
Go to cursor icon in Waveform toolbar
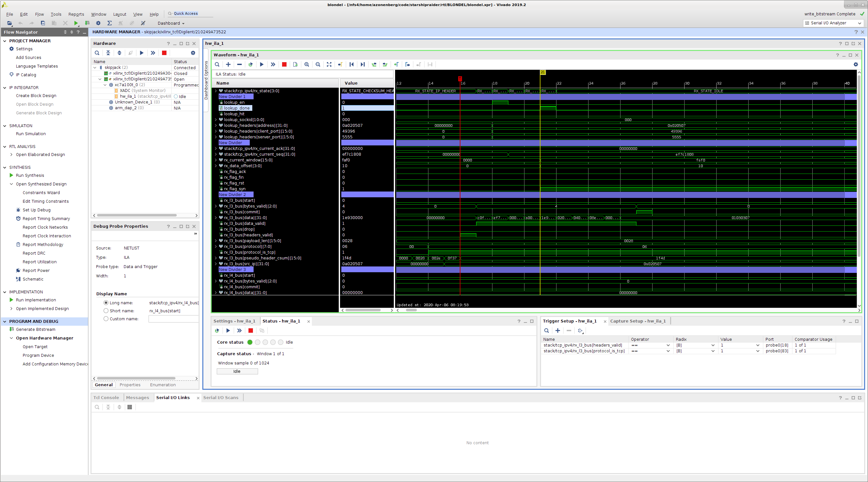[340, 64]
